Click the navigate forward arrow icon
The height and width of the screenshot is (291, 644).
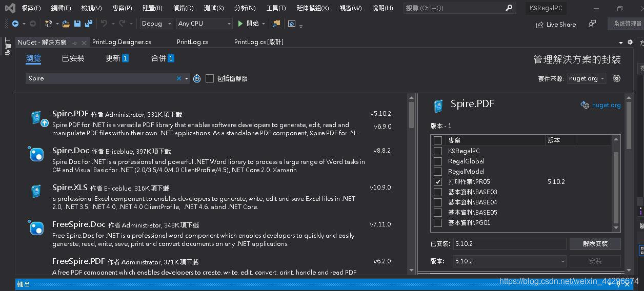click(x=33, y=24)
